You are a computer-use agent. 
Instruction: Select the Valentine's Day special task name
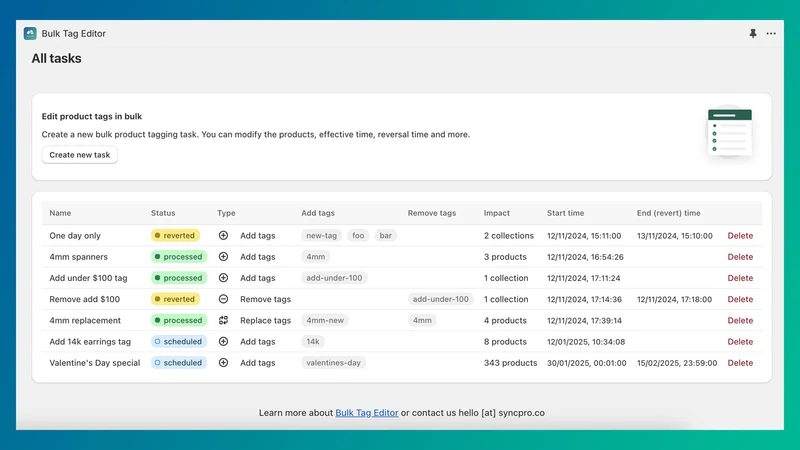coord(95,363)
